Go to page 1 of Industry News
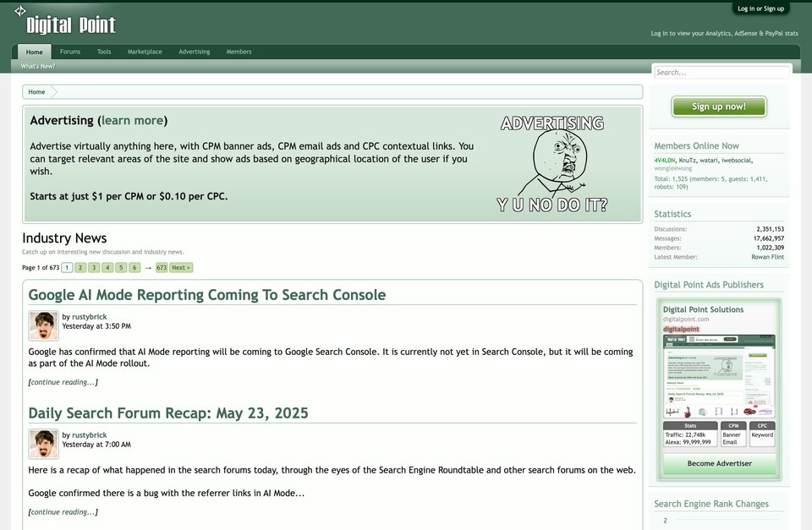Viewport: 812px width, 530px height. [x=67, y=268]
